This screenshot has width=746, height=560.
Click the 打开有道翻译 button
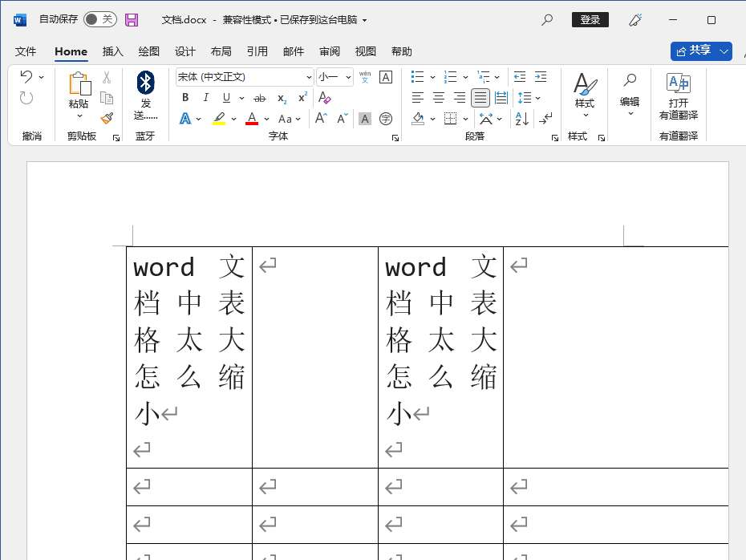(x=679, y=96)
